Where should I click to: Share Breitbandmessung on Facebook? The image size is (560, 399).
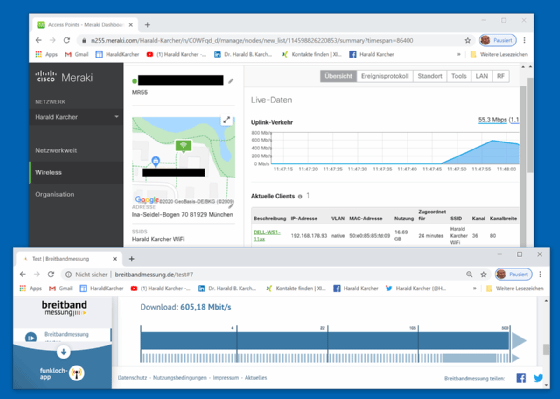click(x=521, y=378)
